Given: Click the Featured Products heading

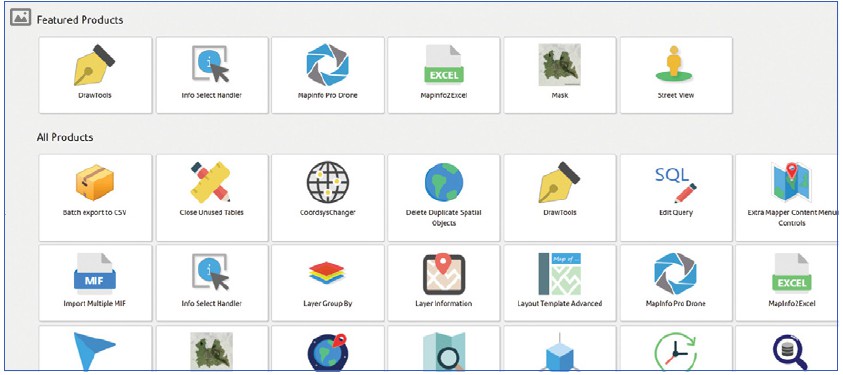Looking at the screenshot, I should click(80, 20).
